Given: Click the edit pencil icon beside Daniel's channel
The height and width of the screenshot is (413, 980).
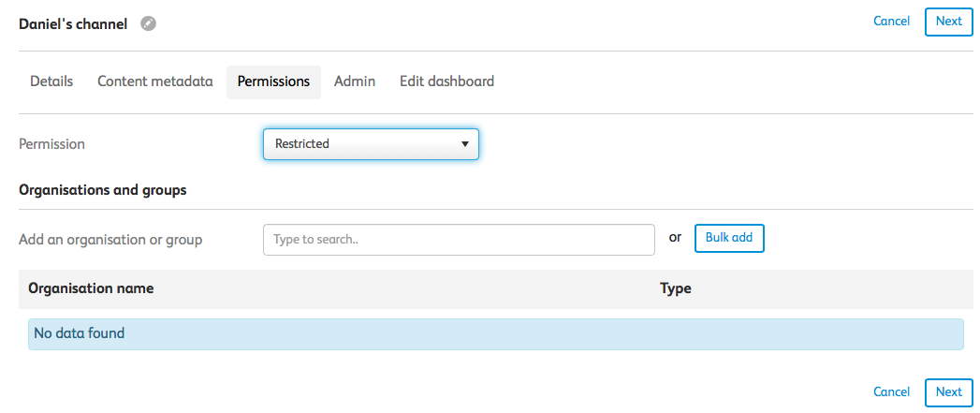Looking at the screenshot, I should 148,23.
